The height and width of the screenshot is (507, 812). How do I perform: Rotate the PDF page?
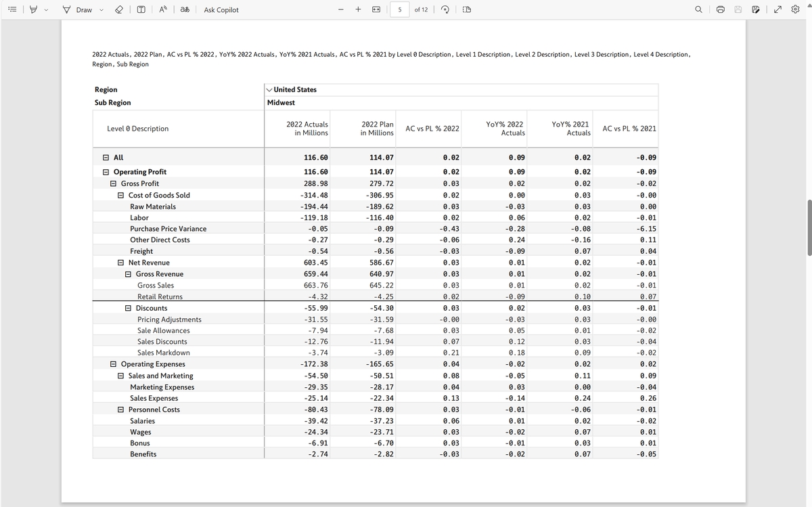445,9
